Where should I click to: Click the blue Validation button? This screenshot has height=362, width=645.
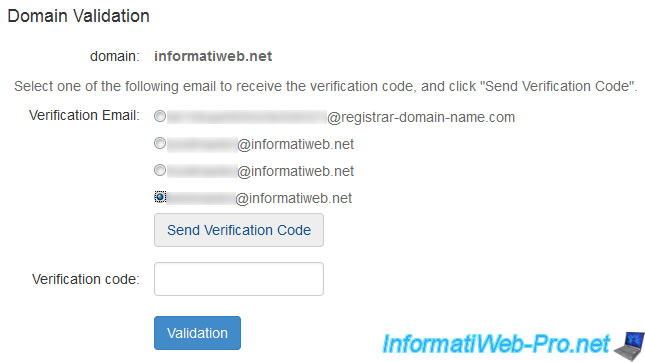[x=197, y=333]
